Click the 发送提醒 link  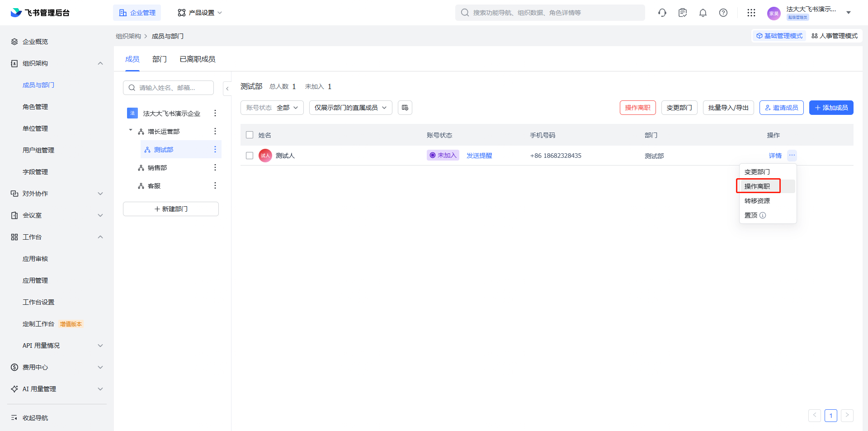pyautogui.click(x=479, y=156)
